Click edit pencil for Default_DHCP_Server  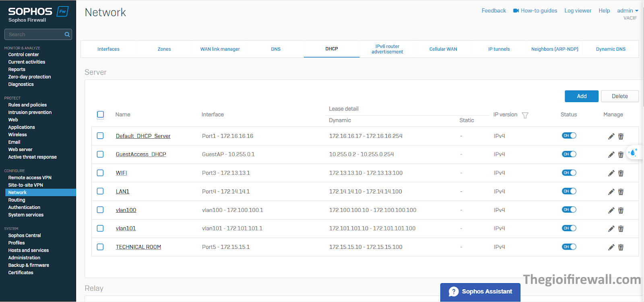click(x=611, y=136)
